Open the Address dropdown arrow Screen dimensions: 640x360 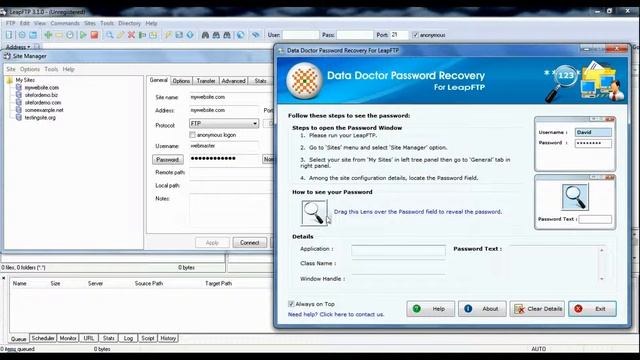[29, 47]
